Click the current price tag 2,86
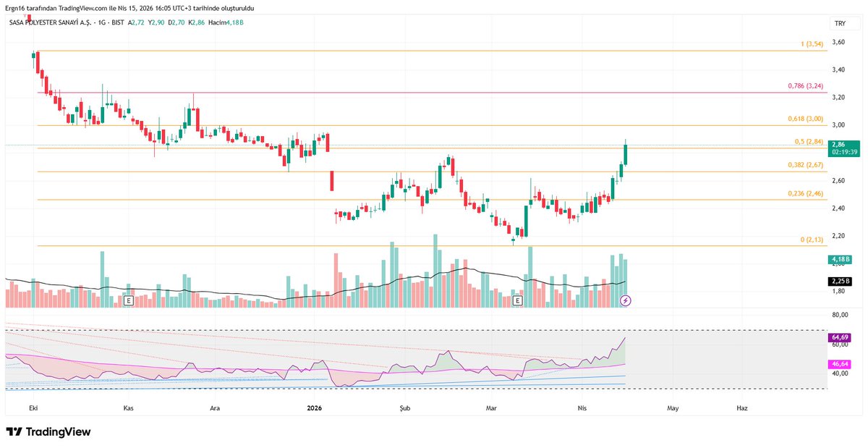Viewport: 868px width, 448px height. [x=844, y=148]
